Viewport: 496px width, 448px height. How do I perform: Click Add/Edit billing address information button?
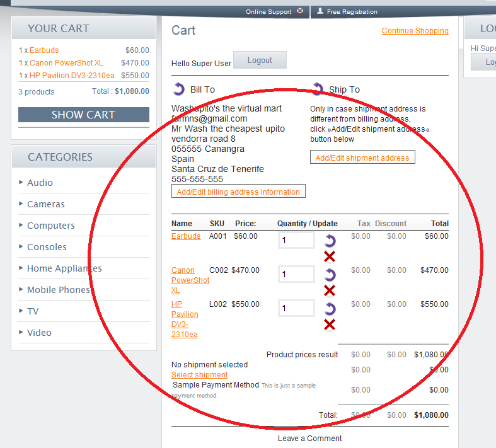[238, 192]
